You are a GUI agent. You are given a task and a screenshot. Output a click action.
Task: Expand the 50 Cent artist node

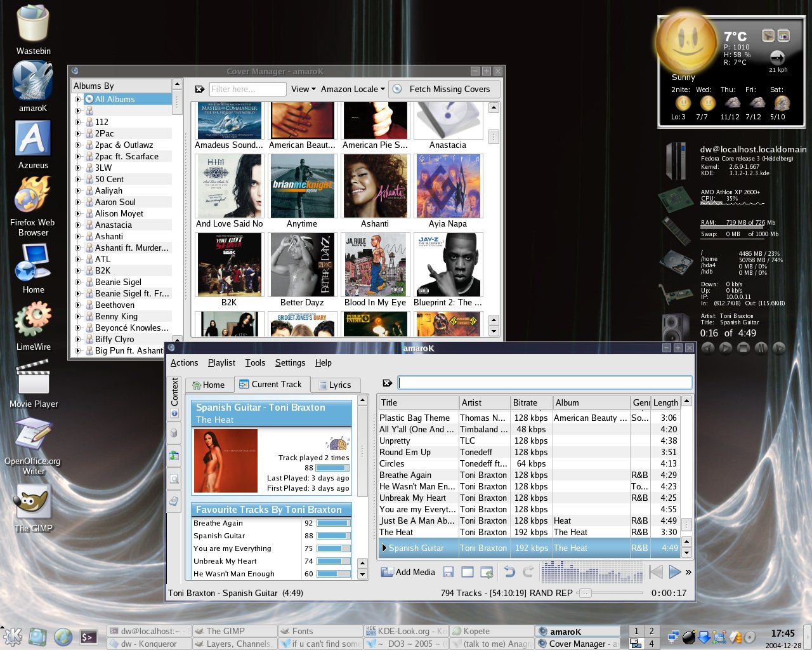[x=78, y=179]
